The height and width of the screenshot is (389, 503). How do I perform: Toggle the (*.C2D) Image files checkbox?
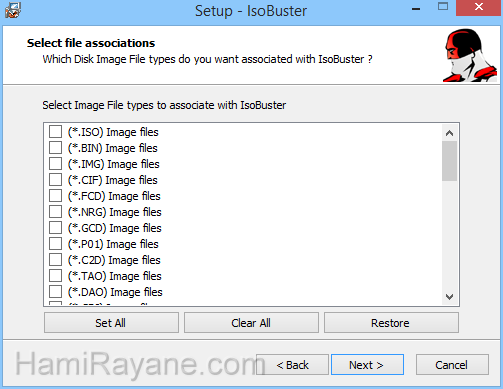(55, 260)
